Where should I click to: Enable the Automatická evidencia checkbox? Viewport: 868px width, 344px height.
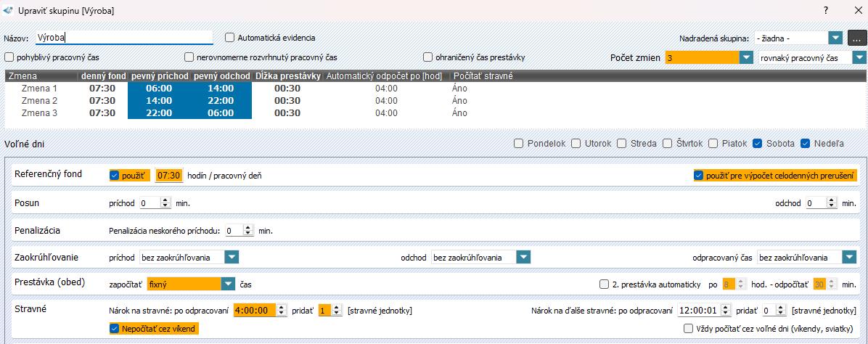230,38
